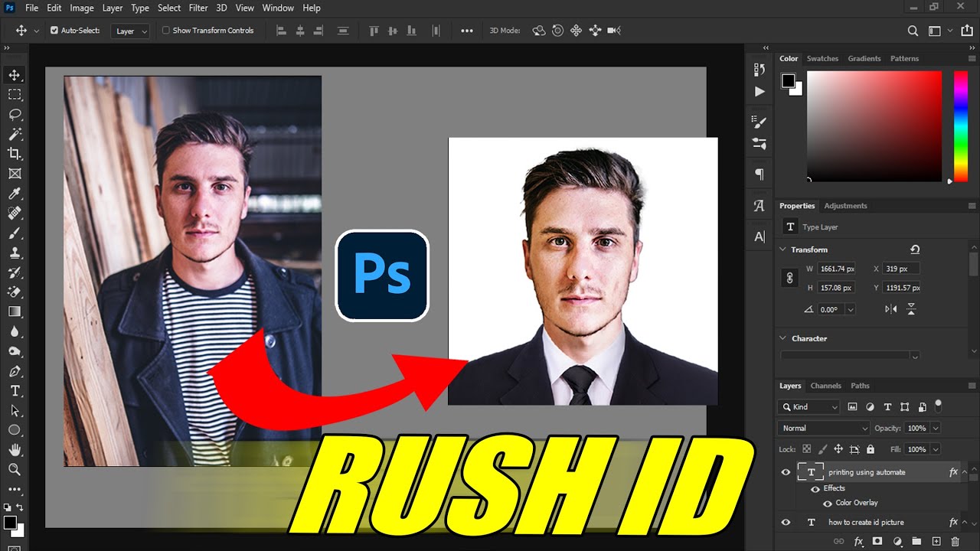The image size is (980, 551).
Task: Open the Window menu
Action: point(278,8)
